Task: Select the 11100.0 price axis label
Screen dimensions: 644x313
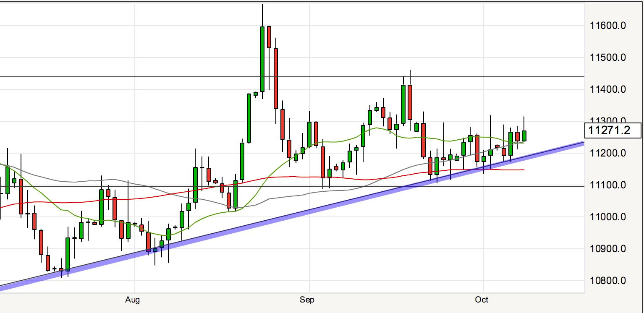Action: (608, 185)
